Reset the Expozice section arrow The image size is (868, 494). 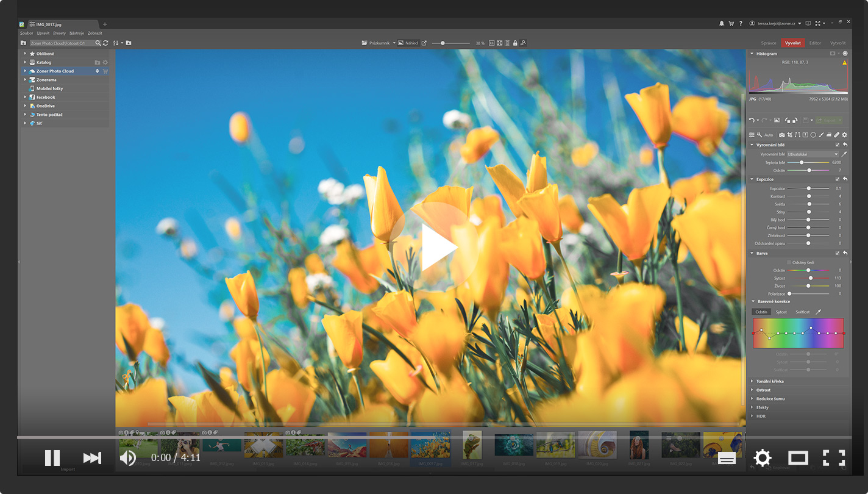pyautogui.click(x=845, y=179)
